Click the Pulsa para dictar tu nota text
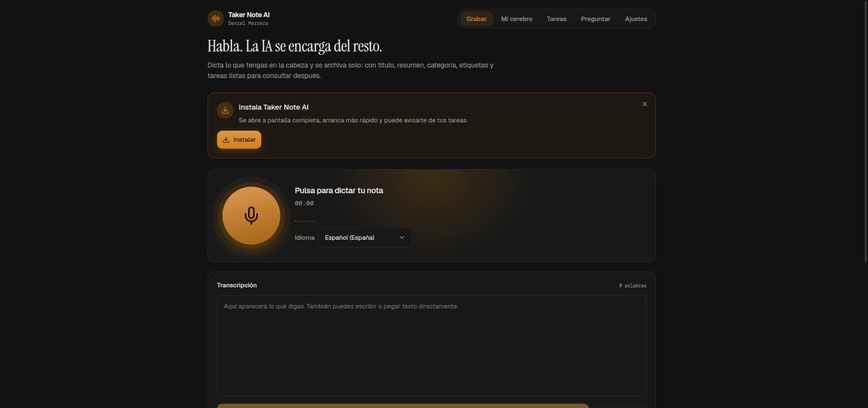 (339, 190)
